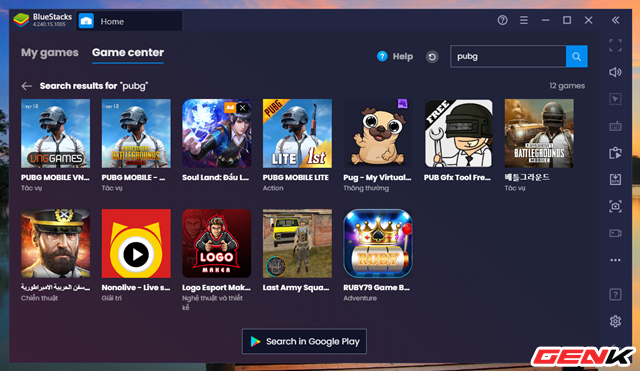Open Logo Esport Maker thumbnail
640x371 pixels.
point(216,244)
